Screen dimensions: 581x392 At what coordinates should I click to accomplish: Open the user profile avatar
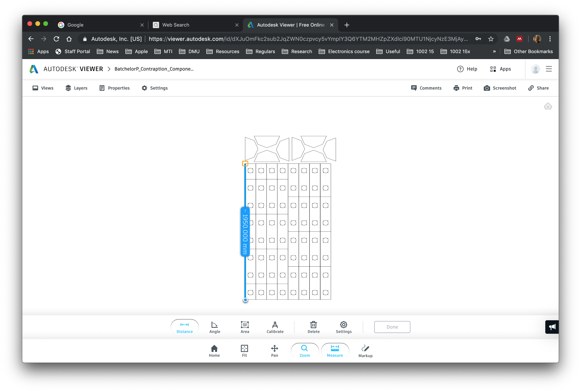pos(535,69)
